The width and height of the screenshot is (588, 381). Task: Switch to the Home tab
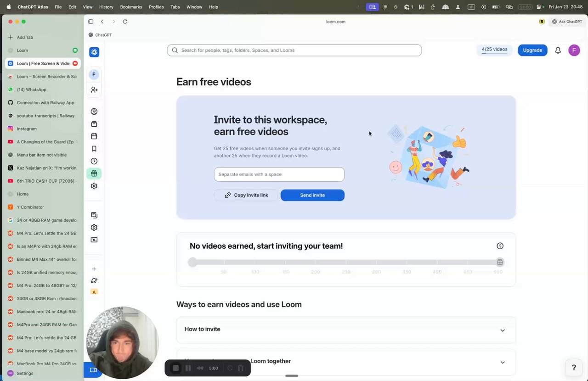(x=43, y=194)
